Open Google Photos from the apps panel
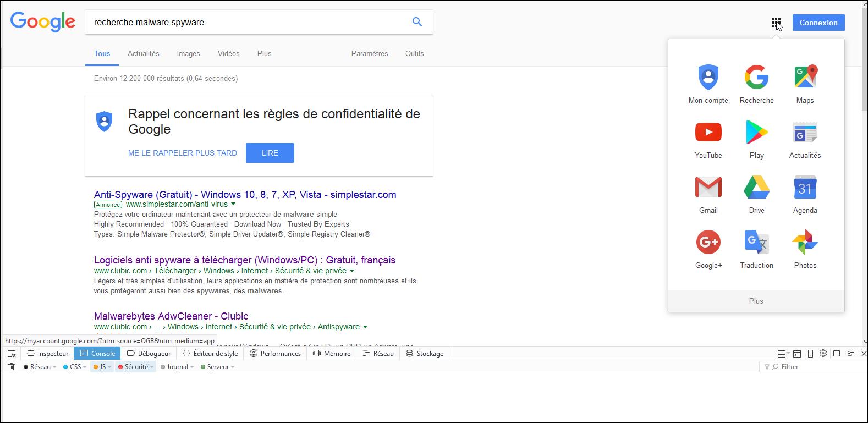868x423 pixels. [805, 249]
